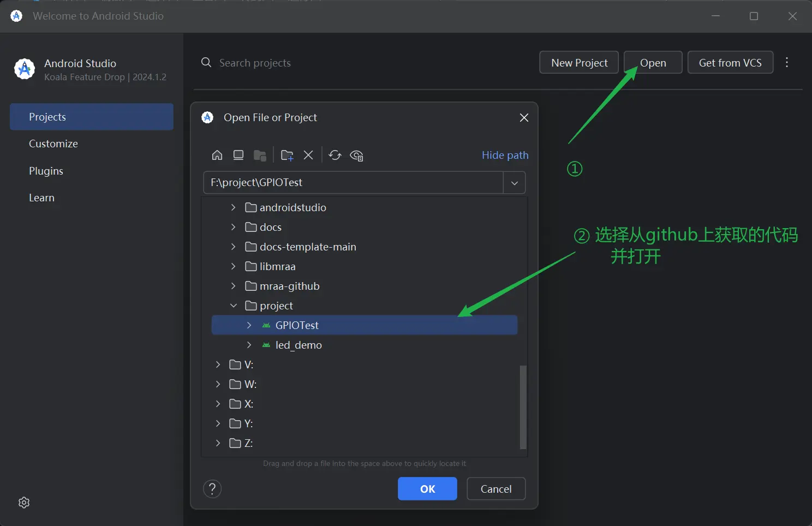Open path history dropdown arrow
Screen dimensions: 812x526
pyautogui.click(x=514, y=183)
